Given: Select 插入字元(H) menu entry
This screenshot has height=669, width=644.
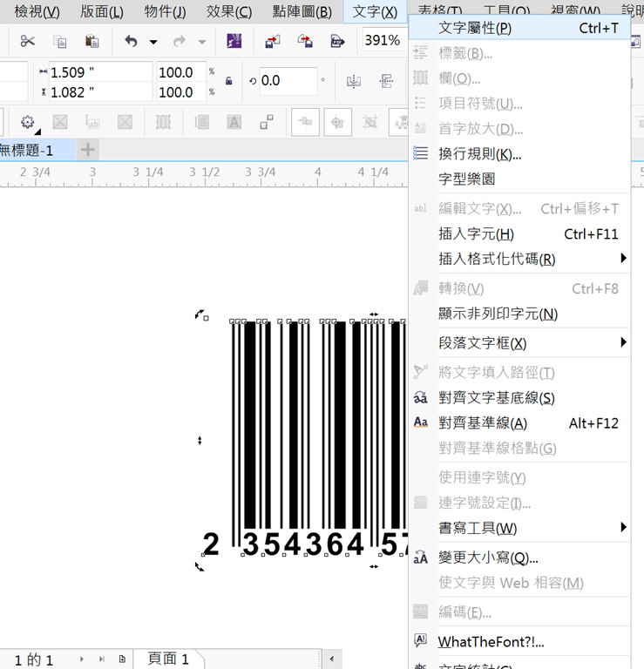Looking at the screenshot, I should coord(519,233).
